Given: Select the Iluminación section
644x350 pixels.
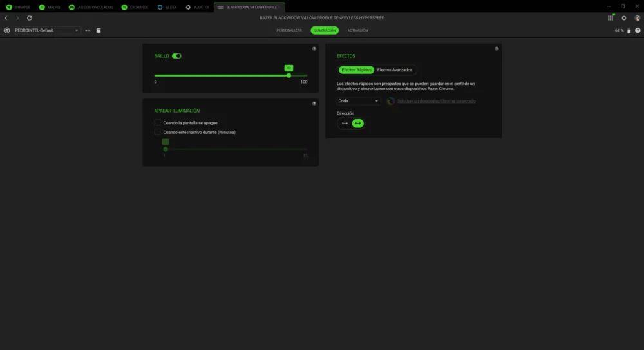Looking at the screenshot, I should coord(325,30).
